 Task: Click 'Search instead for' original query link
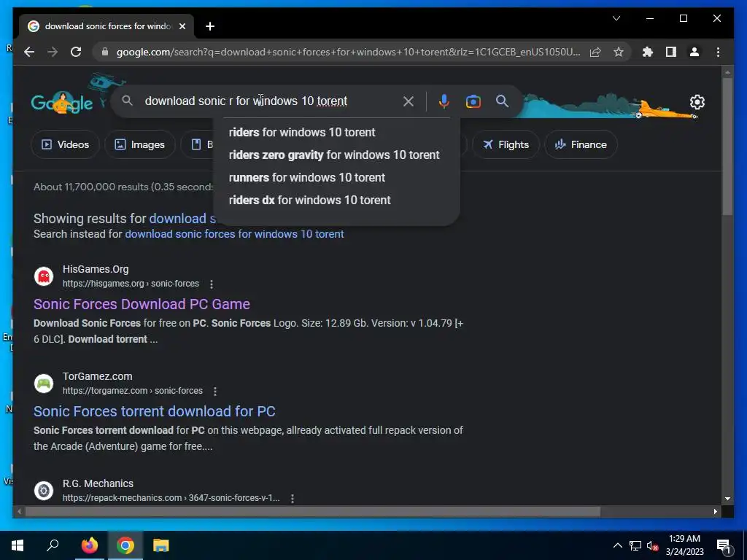[234, 234]
